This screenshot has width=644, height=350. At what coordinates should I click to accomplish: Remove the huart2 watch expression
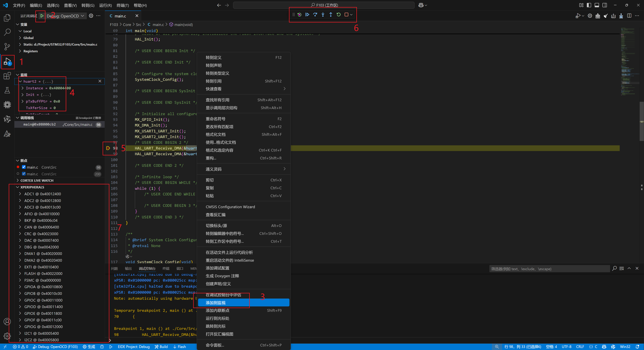click(x=100, y=81)
